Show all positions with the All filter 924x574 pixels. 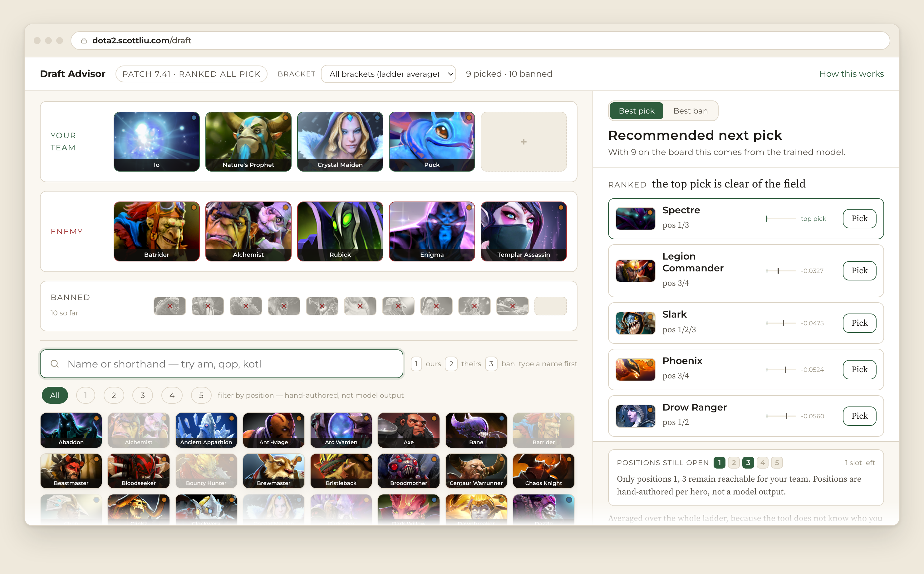pos(55,395)
